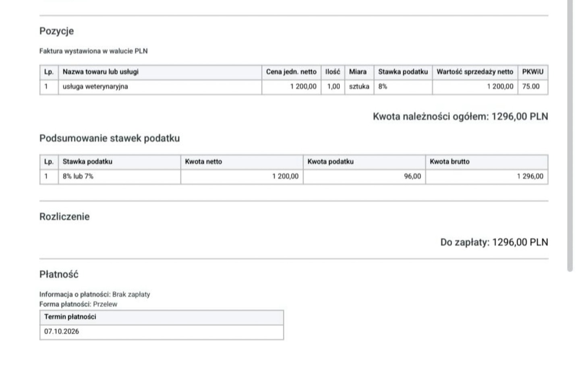Click the 'Wartość sprzedaży netto' column header
The height and width of the screenshot is (367, 588).
(475, 72)
